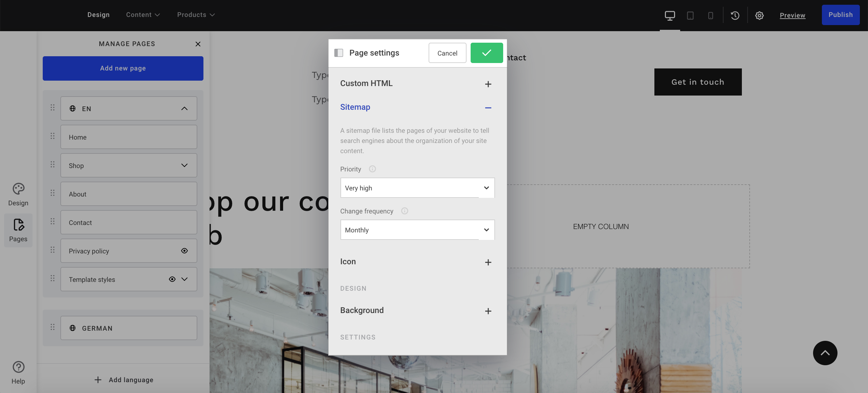Open the Change frequency dropdown showing Monthly

[x=417, y=230]
